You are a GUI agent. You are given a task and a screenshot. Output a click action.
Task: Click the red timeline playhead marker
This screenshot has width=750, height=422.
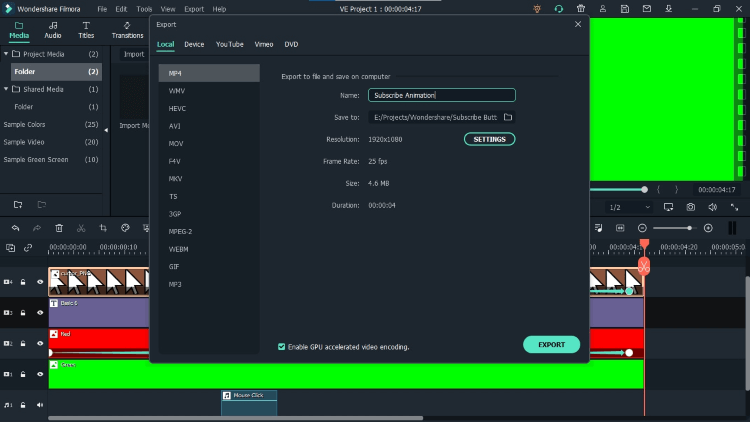644,244
